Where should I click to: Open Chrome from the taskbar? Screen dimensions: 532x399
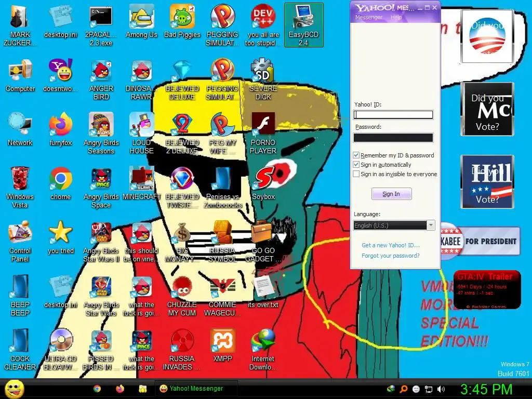97,389
